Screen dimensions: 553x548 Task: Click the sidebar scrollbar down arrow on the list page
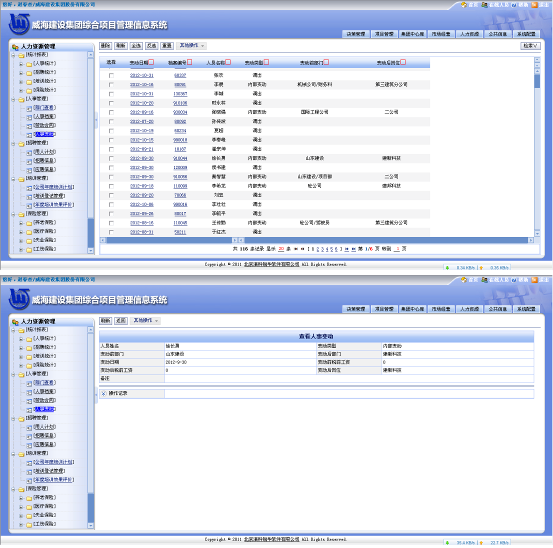point(91,250)
